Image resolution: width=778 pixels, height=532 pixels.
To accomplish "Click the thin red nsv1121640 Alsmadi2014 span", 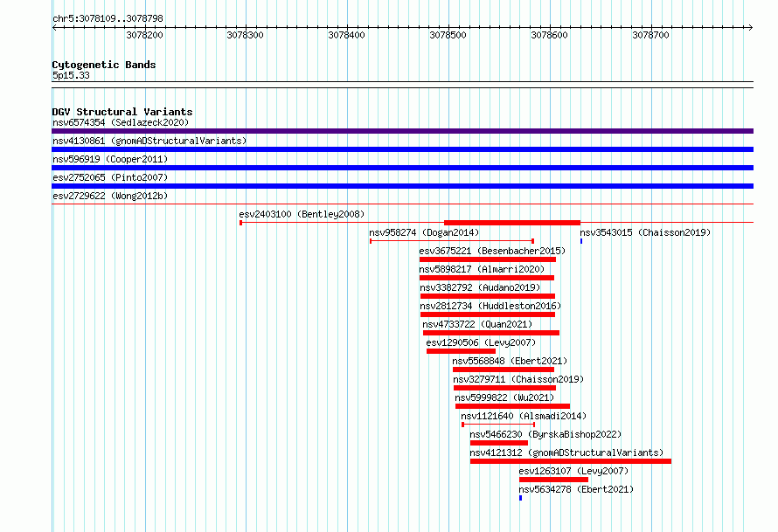I will click(498, 425).
